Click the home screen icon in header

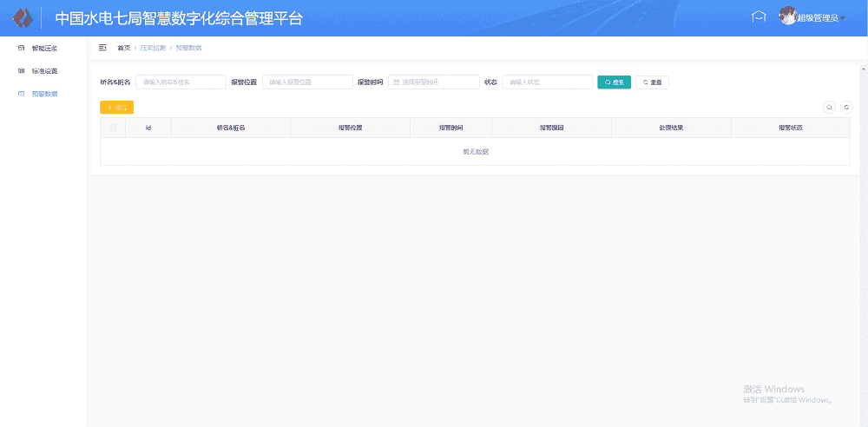click(x=759, y=17)
